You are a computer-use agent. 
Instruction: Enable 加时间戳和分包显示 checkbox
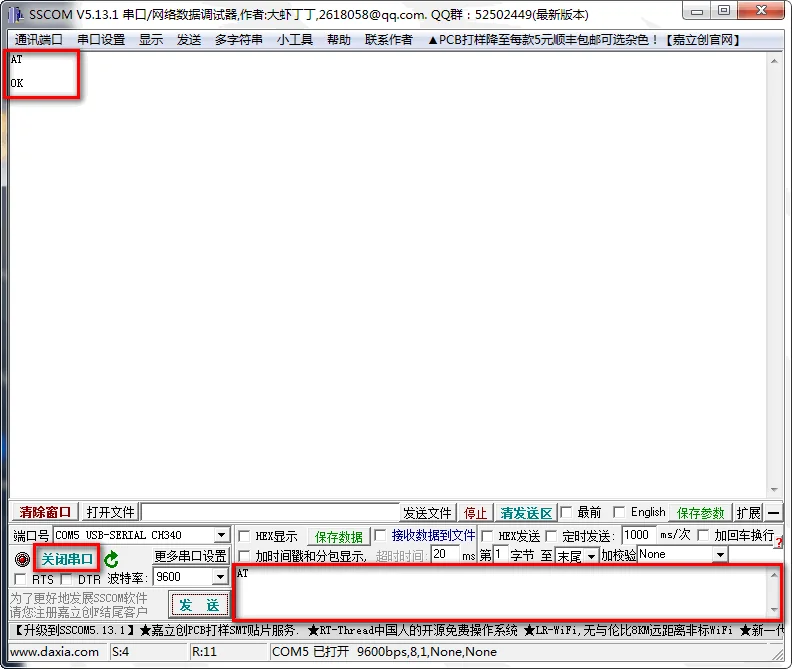pyautogui.click(x=244, y=556)
